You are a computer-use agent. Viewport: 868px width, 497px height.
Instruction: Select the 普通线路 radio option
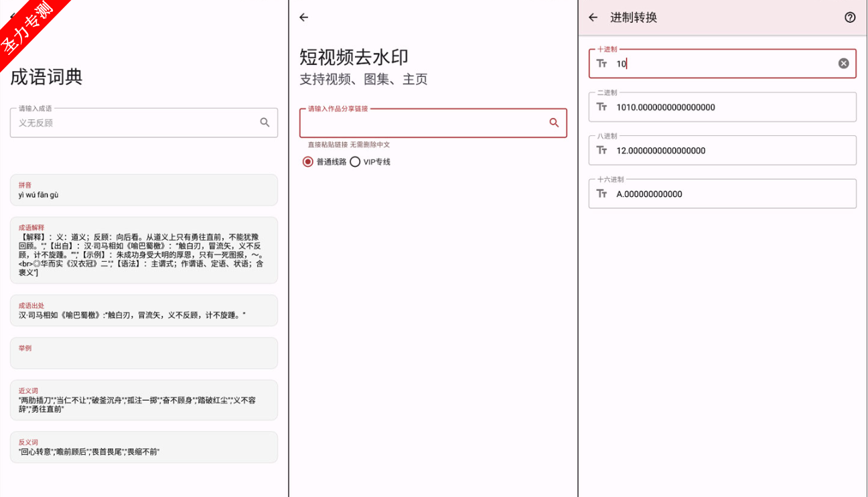click(325, 162)
